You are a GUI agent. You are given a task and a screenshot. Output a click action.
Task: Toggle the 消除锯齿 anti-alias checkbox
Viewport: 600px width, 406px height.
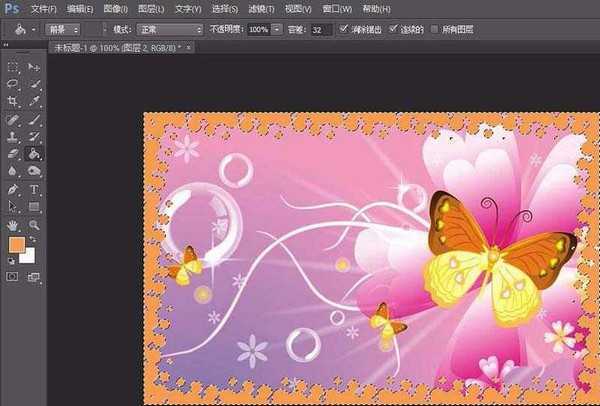click(x=345, y=31)
